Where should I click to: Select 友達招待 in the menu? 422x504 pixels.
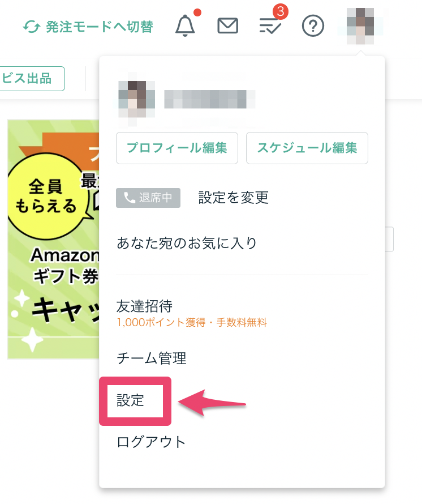[144, 306]
